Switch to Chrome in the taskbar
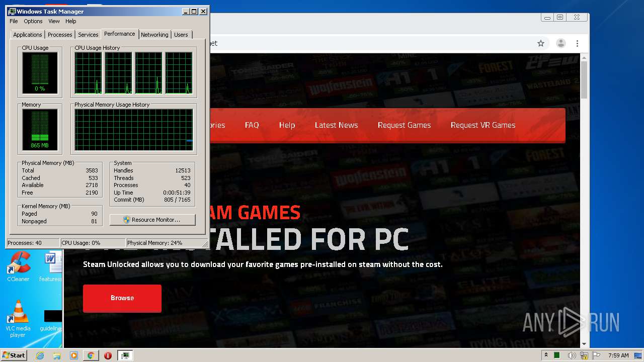Viewport: 644px width, 362px height. pyautogui.click(x=91, y=355)
